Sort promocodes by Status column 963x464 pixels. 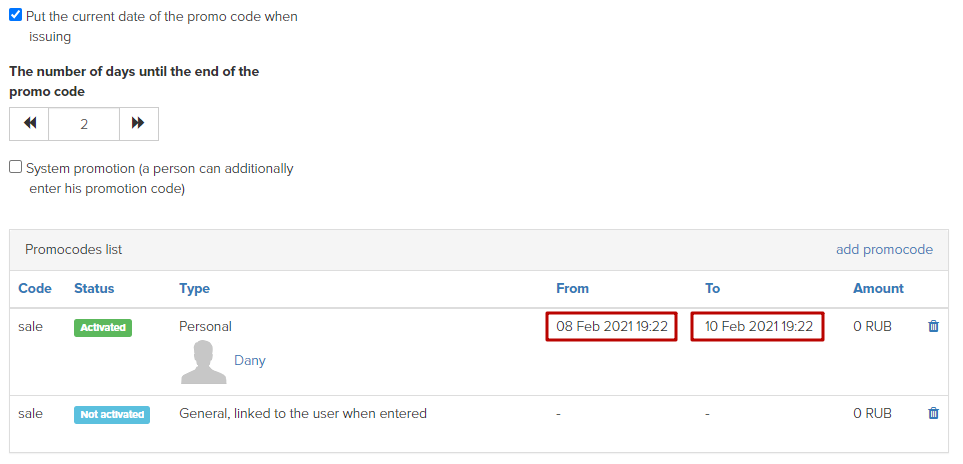(x=94, y=288)
